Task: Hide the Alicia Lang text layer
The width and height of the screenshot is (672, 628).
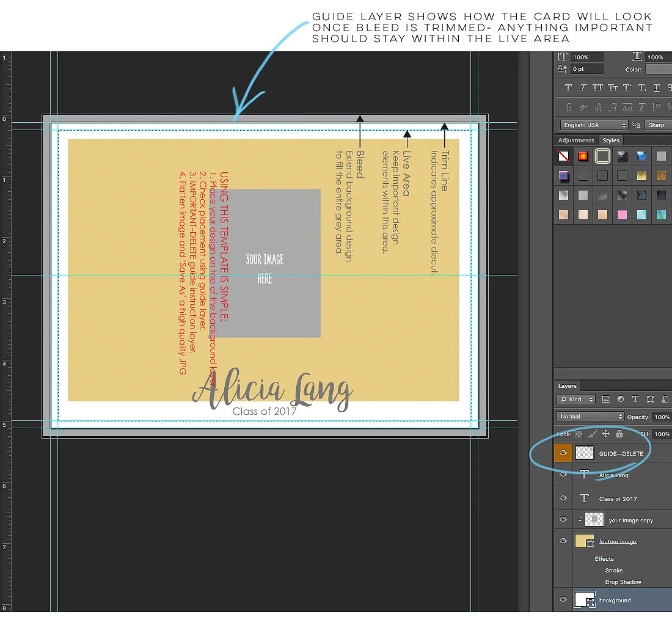Action: pyautogui.click(x=563, y=474)
